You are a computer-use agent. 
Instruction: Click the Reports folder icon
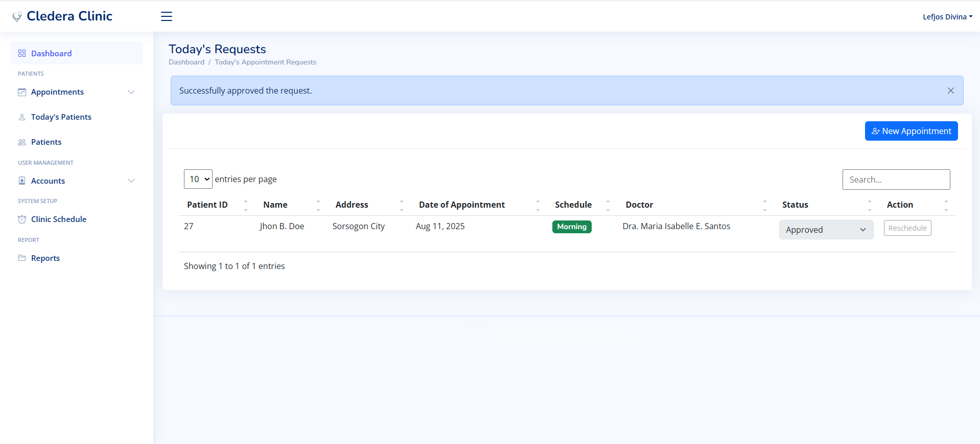(22, 258)
